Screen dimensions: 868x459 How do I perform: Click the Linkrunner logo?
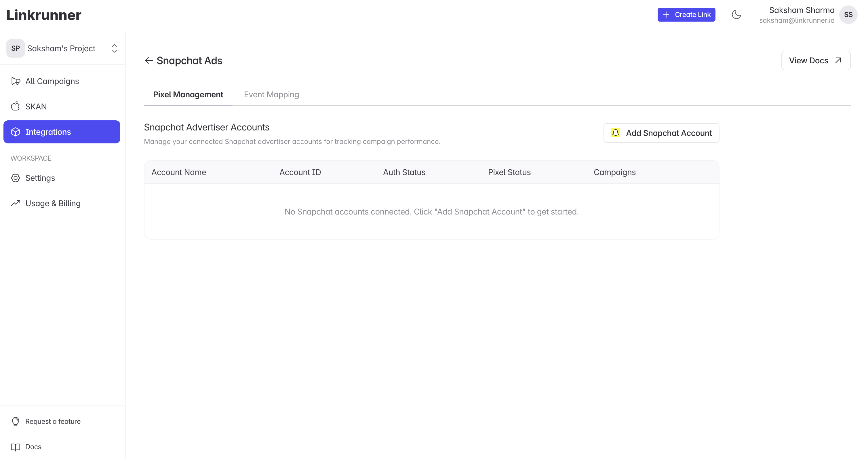pyautogui.click(x=44, y=14)
